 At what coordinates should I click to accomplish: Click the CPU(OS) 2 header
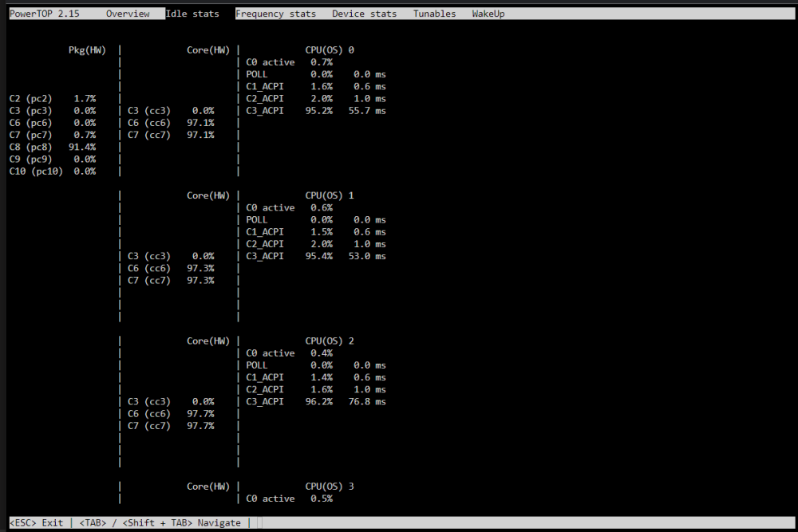coord(330,341)
